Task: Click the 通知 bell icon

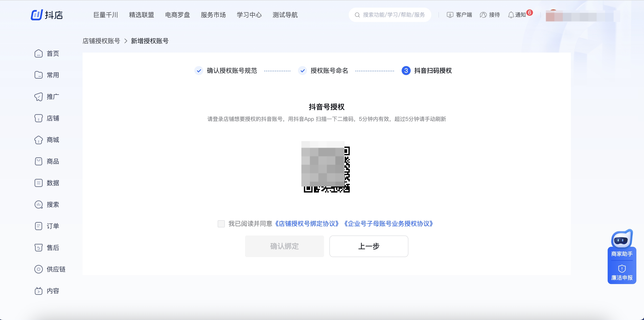Action: tap(511, 15)
